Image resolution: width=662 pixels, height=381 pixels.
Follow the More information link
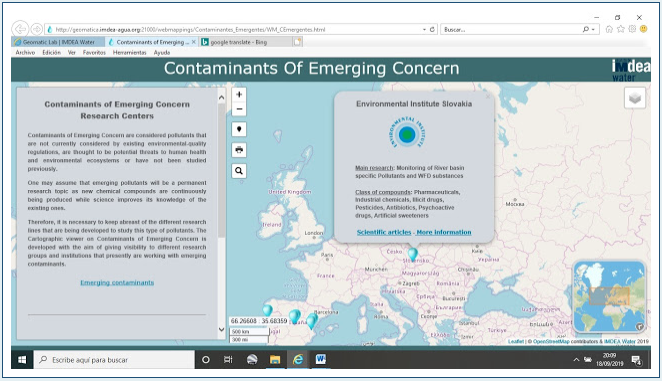point(444,232)
